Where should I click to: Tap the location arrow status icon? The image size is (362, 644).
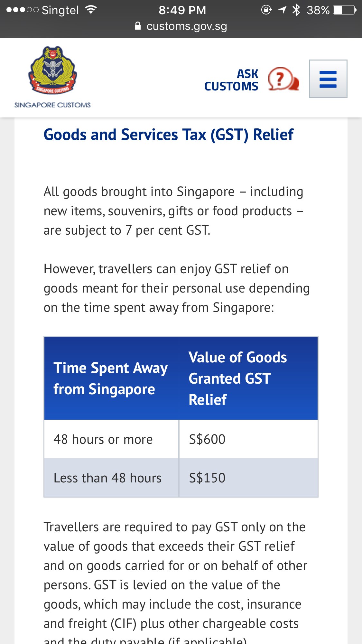click(283, 10)
